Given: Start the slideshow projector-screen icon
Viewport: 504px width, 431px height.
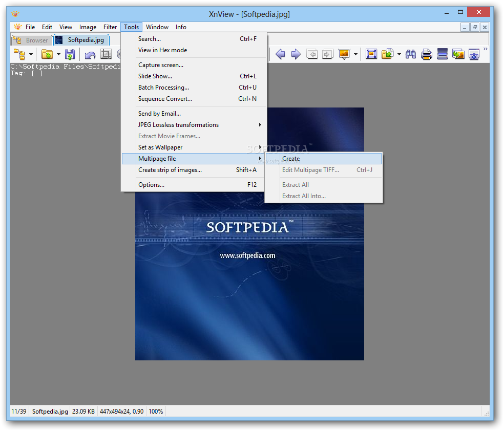Looking at the screenshot, I should point(344,54).
